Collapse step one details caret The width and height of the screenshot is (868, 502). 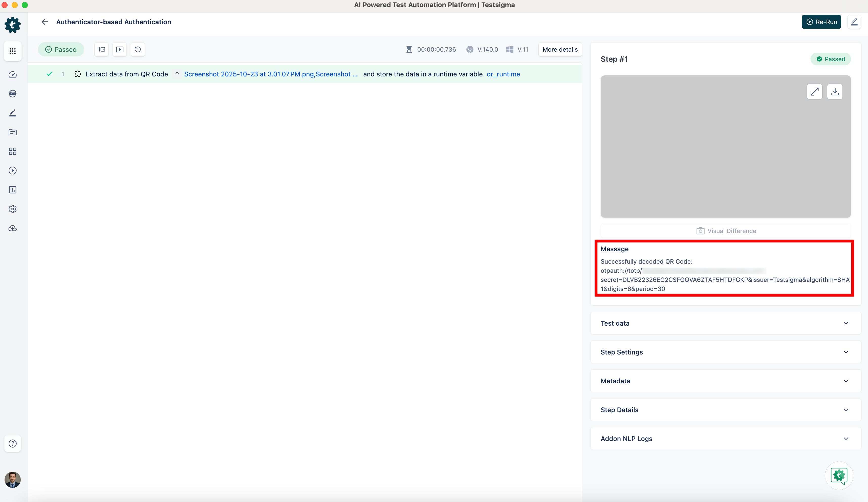tap(177, 74)
